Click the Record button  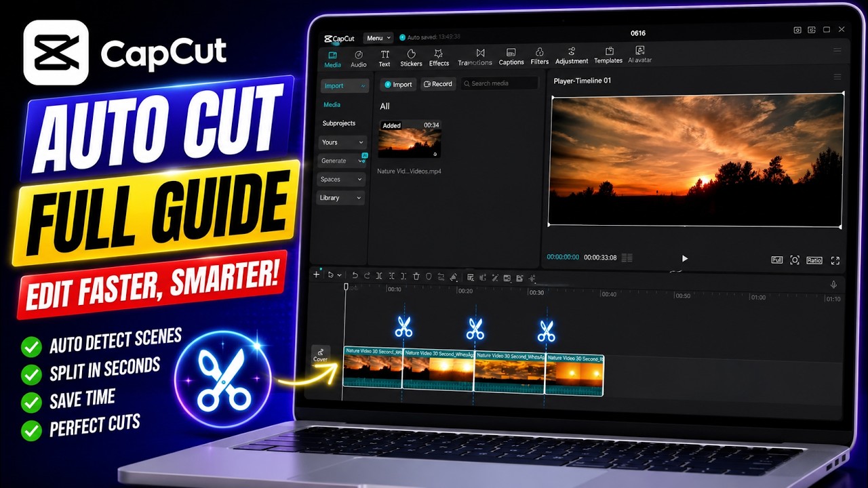click(437, 84)
